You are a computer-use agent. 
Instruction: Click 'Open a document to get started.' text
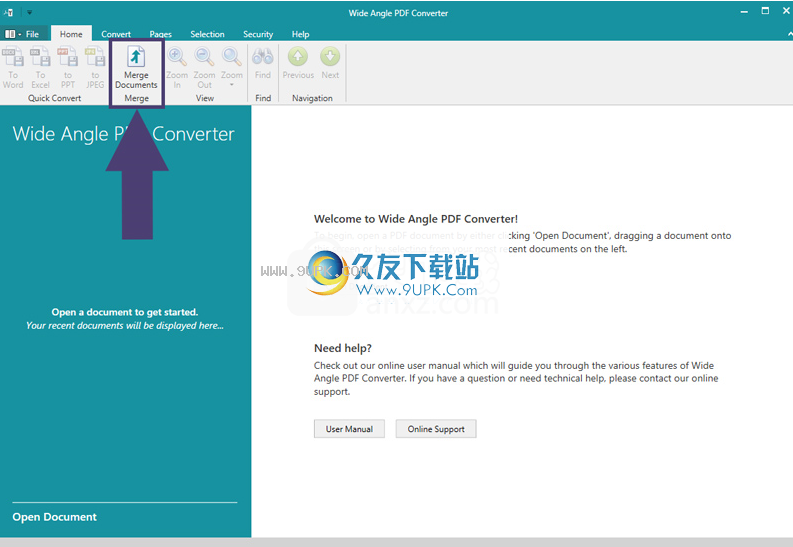(125, 312)
